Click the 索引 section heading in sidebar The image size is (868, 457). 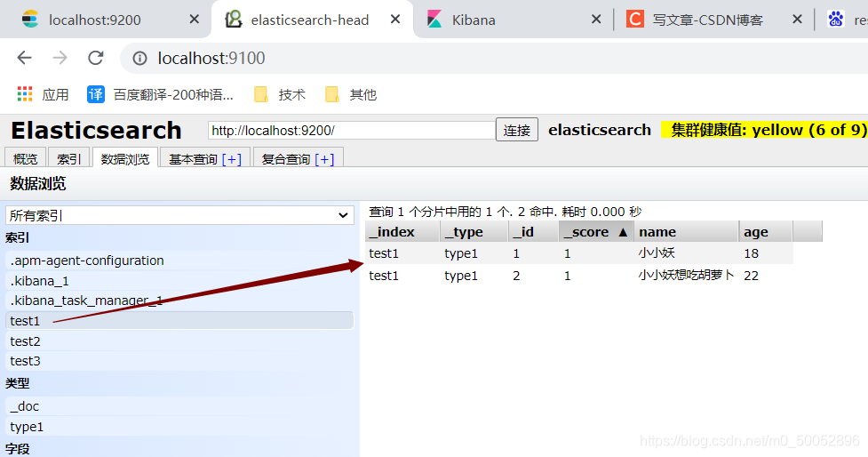(17, 237)
